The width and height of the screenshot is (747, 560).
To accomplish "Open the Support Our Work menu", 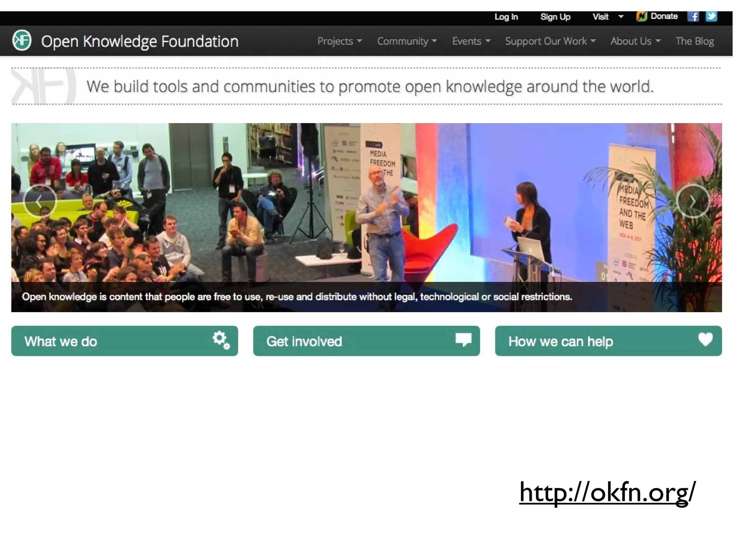I will 550,41.
